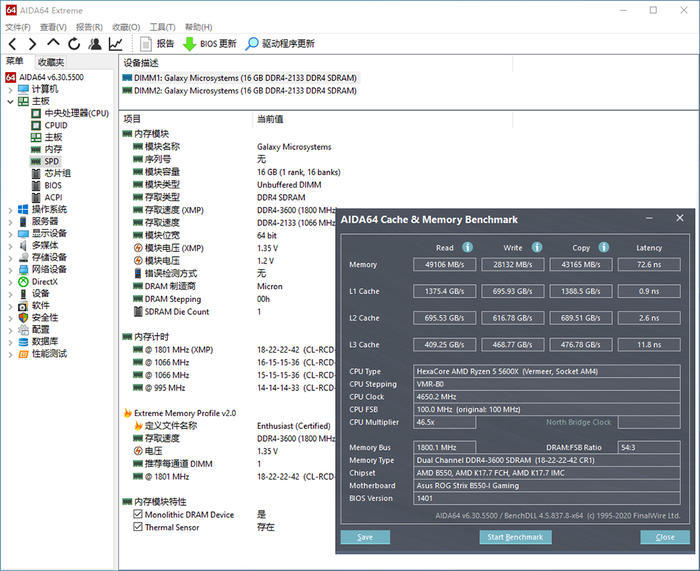Viewport: 700px width, 571px height.
Task: Click the 设备 tree item icon
Action: 23,294
